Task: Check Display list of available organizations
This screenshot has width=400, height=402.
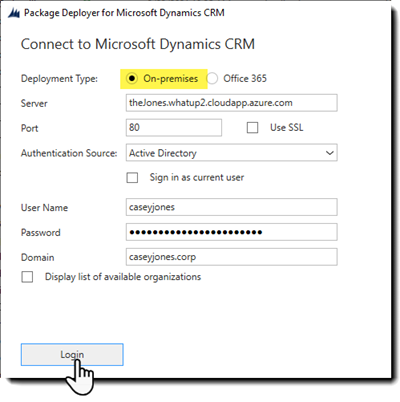Action: click(x=27, y=277)
